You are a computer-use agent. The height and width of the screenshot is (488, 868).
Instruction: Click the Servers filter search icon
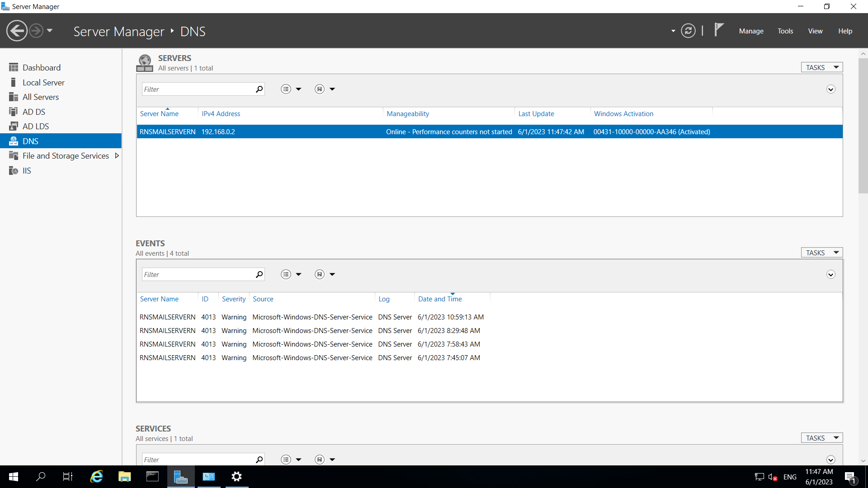point(259,89)
